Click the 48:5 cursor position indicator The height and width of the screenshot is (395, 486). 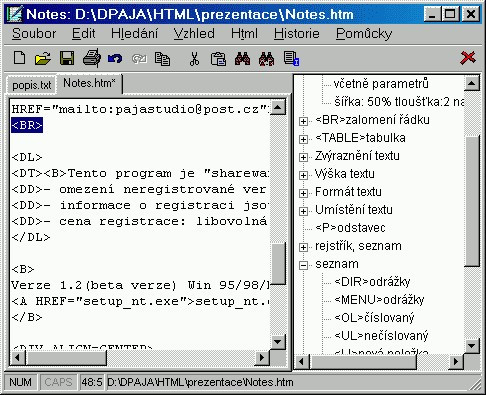(92, 382)
